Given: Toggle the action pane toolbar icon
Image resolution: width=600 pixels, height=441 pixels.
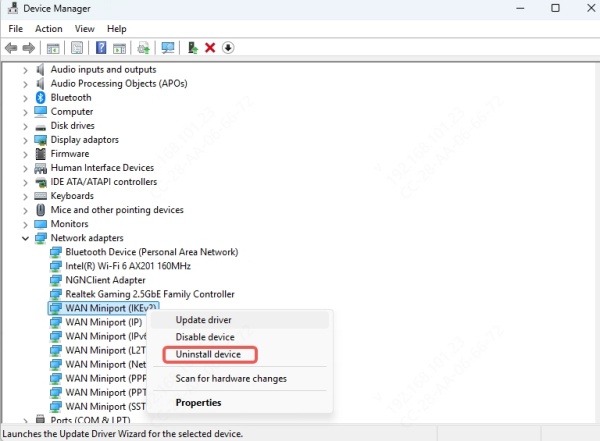Looking at the screenshot, I should pyautogui.click(x=119, y=48).
